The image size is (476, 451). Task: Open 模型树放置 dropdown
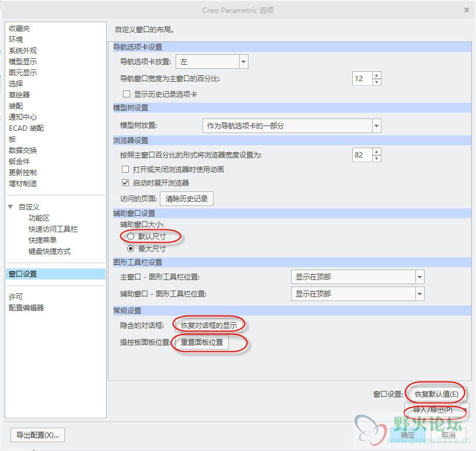tap(292, 126)
